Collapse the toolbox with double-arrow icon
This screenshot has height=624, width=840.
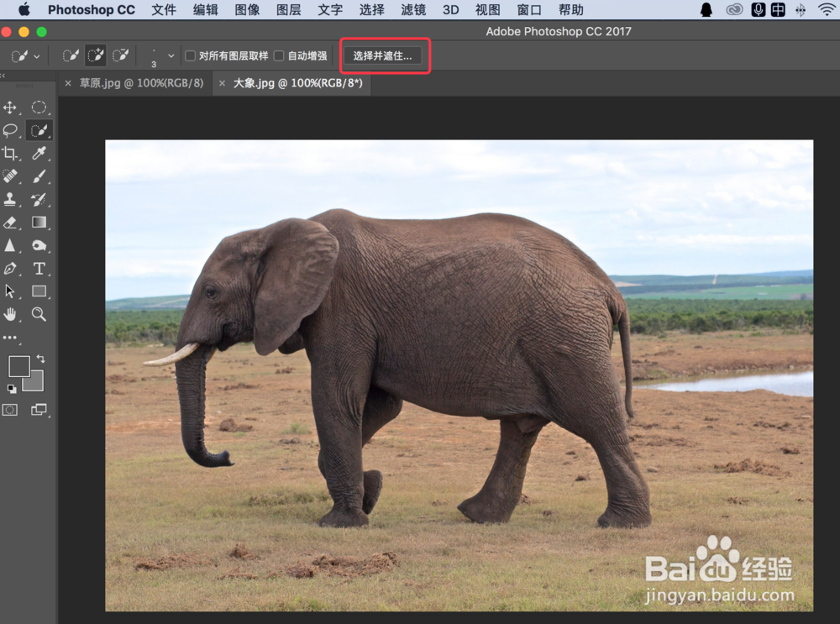3,76
